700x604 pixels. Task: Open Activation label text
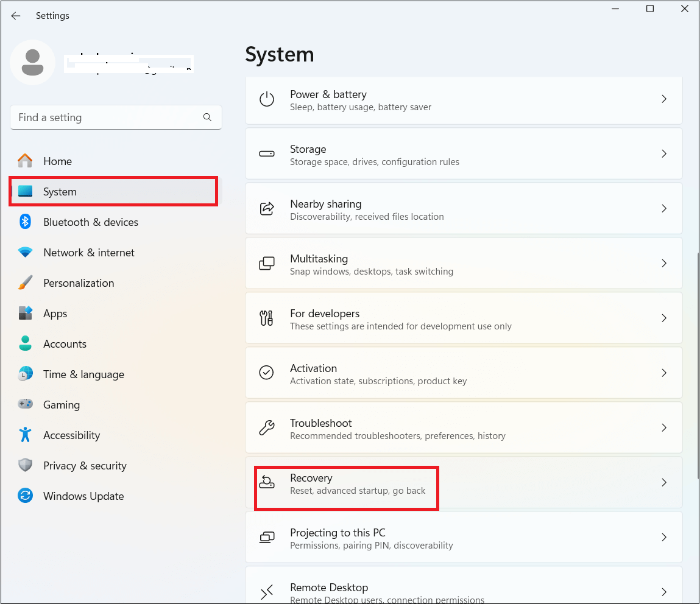pyautogui.click(x=313, y=368)
